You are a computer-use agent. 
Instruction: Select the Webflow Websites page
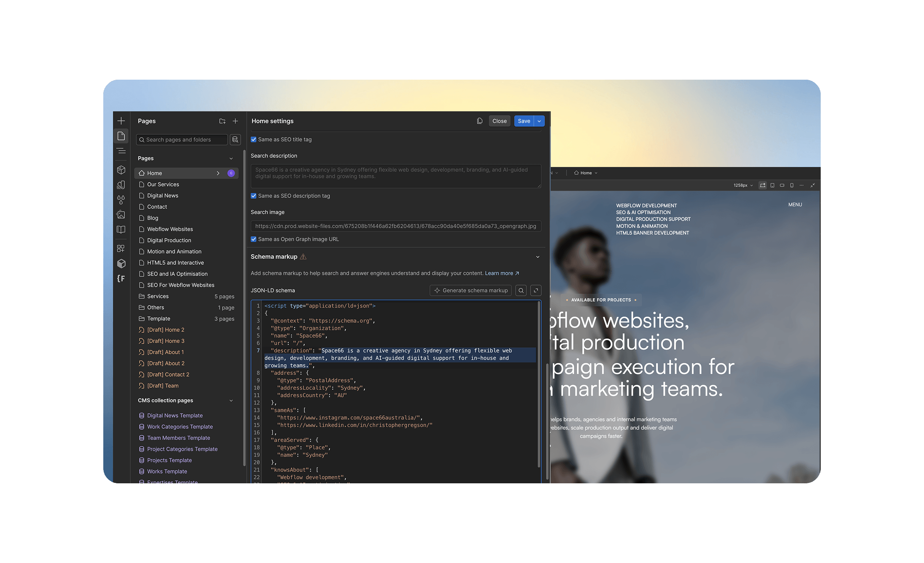click(x=187, y=229)
